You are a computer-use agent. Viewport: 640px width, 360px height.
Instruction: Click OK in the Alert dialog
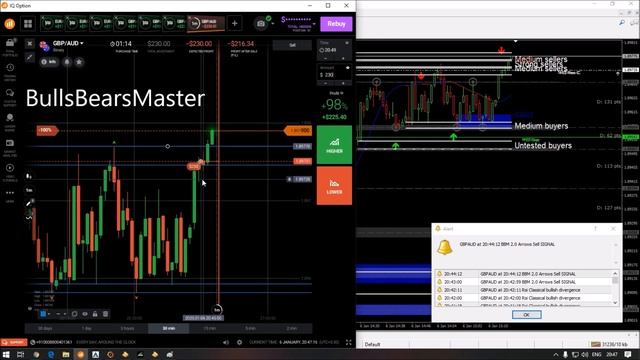[x=527, y=315]
